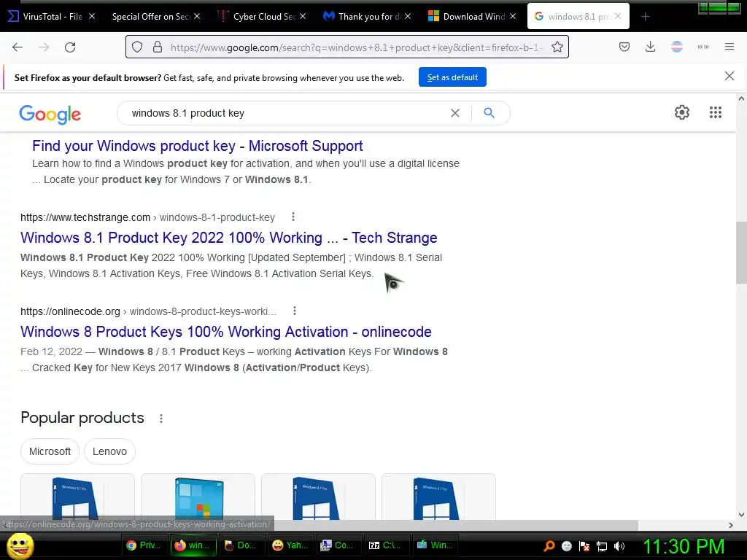Image resolution: width=747 pixels, height=560 pixels.
Task: Go forward to the next page
Action: pos(44,47)
